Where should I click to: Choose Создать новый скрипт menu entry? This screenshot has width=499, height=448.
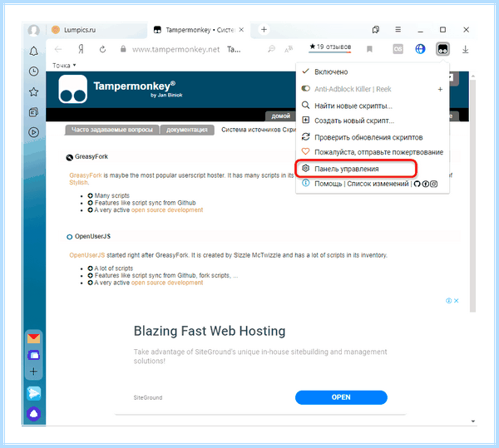(354, 121)
